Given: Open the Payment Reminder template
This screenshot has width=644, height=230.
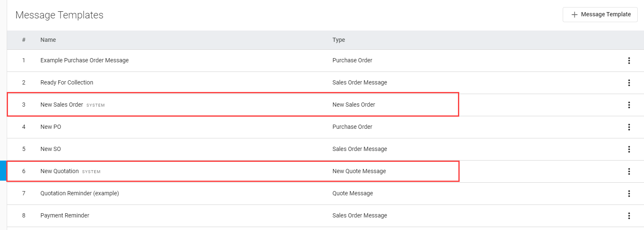Looking at the screenshot, I should [65, 215].
